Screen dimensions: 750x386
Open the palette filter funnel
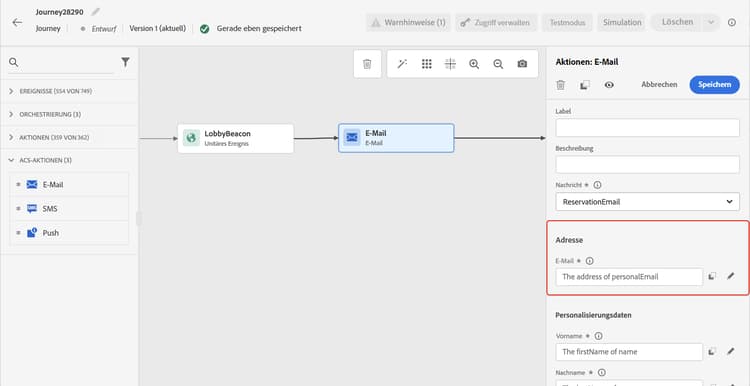click(125, 62)
